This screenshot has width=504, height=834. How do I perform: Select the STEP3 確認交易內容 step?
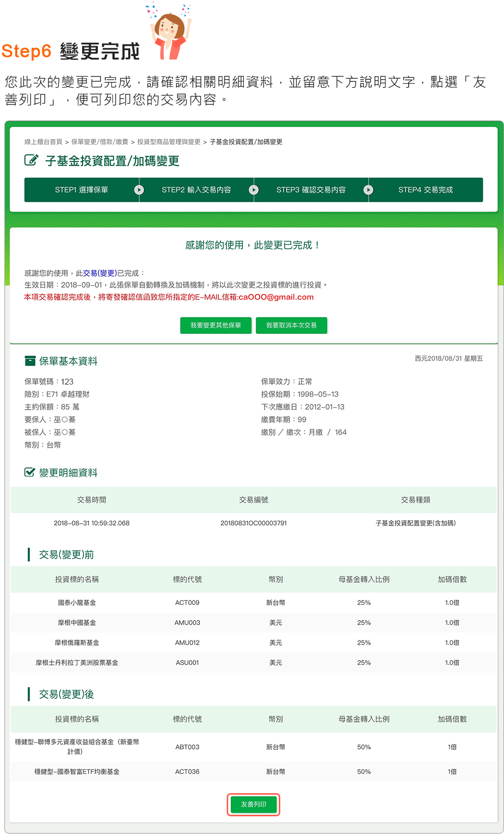311,190
